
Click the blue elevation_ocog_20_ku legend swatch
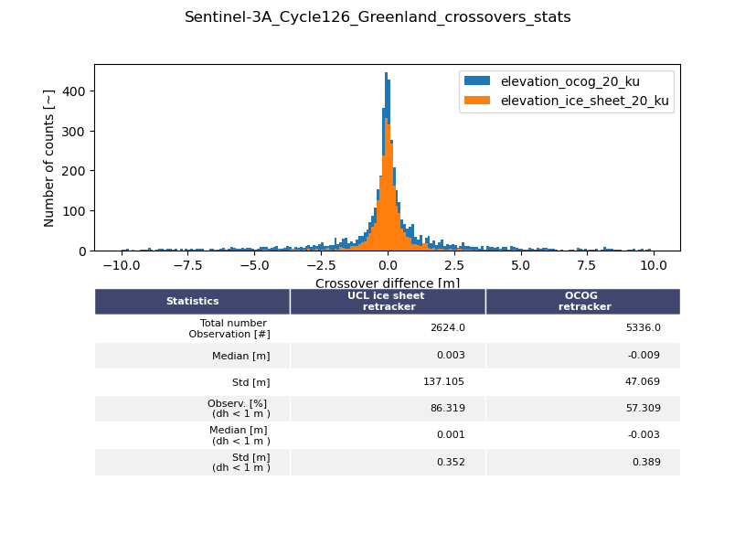[x=477, y=81]
